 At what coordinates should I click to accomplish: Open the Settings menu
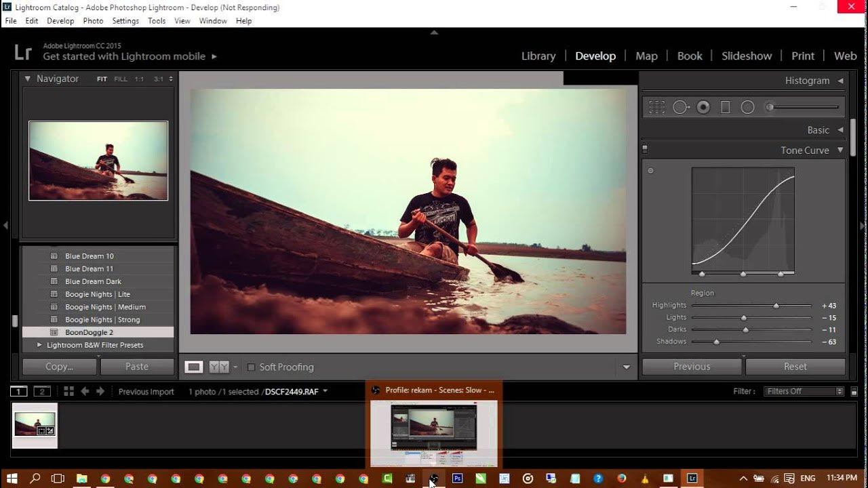(125, 21)
